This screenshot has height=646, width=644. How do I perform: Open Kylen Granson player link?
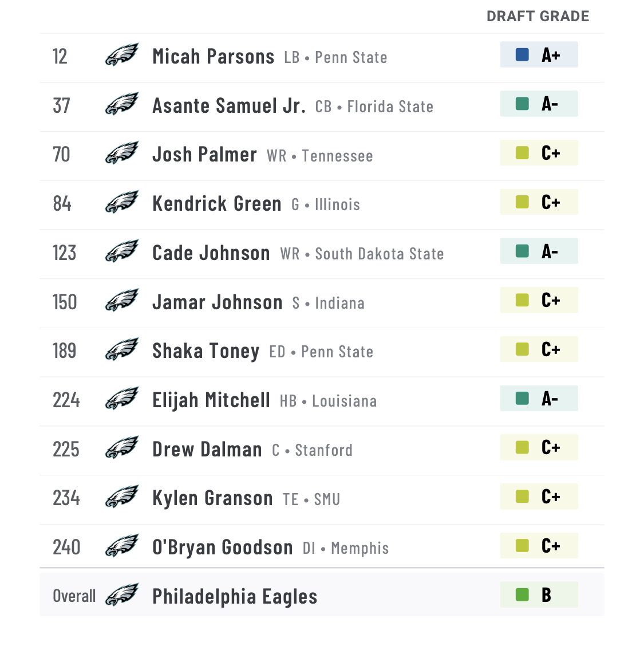click(212, 498)
